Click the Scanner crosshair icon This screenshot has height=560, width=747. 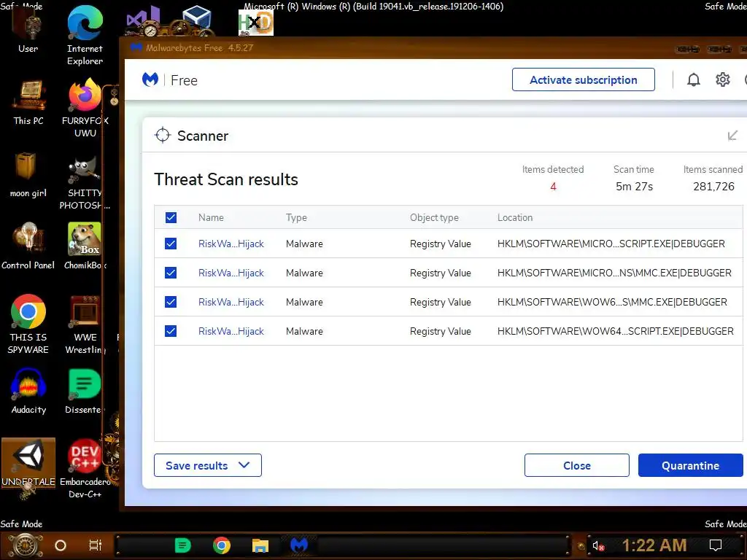coord(163,135)
